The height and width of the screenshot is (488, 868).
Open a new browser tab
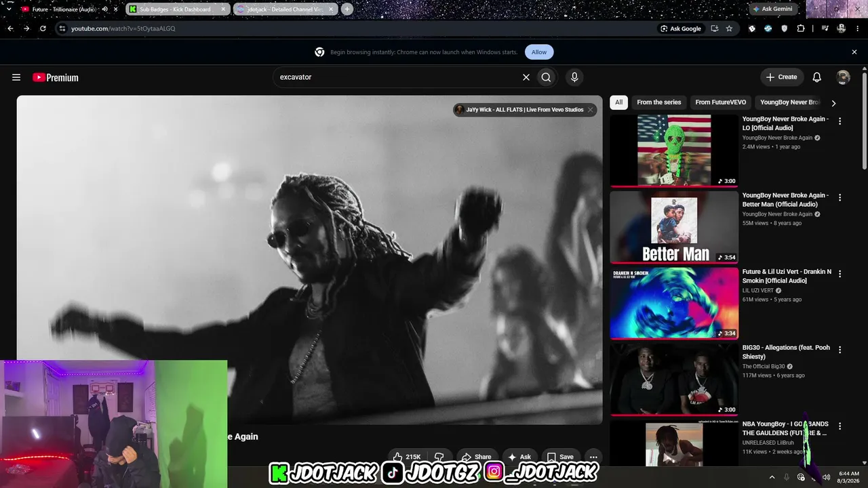(x=347, y=9)
